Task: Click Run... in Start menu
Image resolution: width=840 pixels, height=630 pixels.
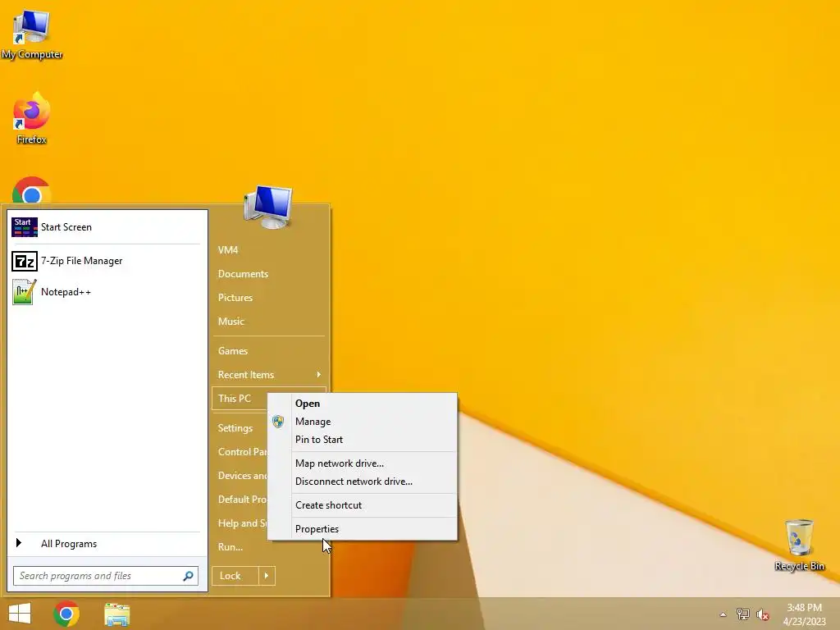Action: pos(231,547)
